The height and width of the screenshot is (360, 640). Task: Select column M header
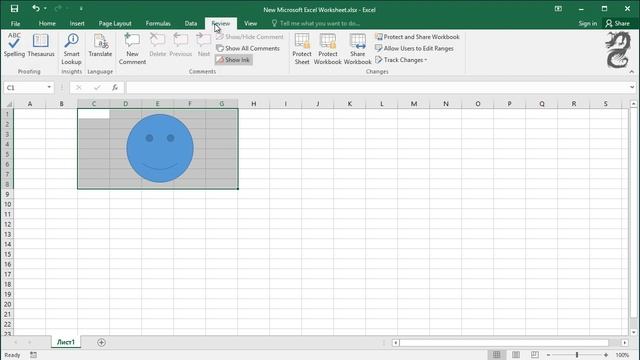[414, 104]
